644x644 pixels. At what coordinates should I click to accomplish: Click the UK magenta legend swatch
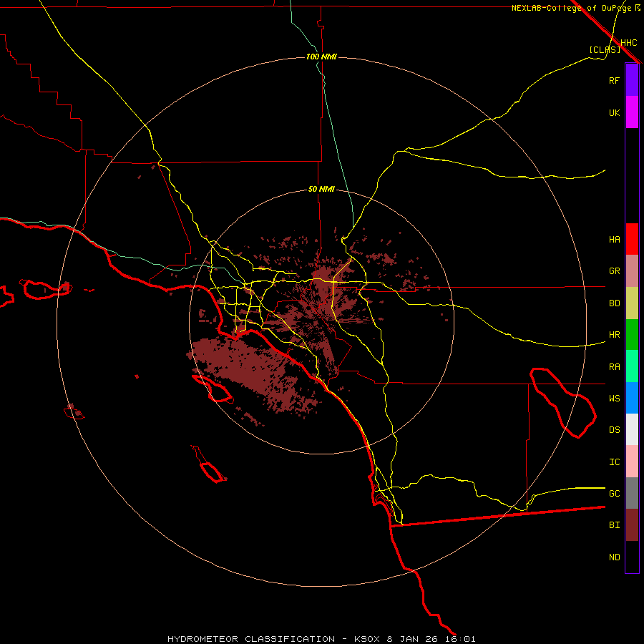pos(632,112)
